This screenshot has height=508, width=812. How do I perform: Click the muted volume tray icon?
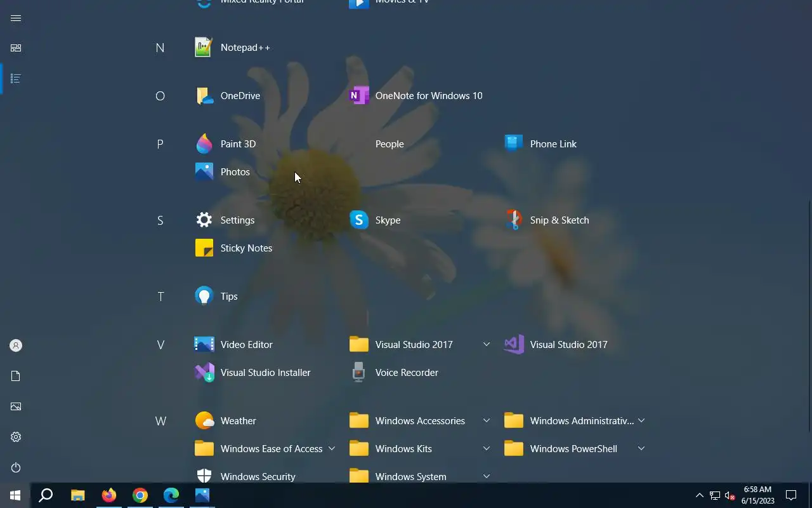click(x=730, y=495)
